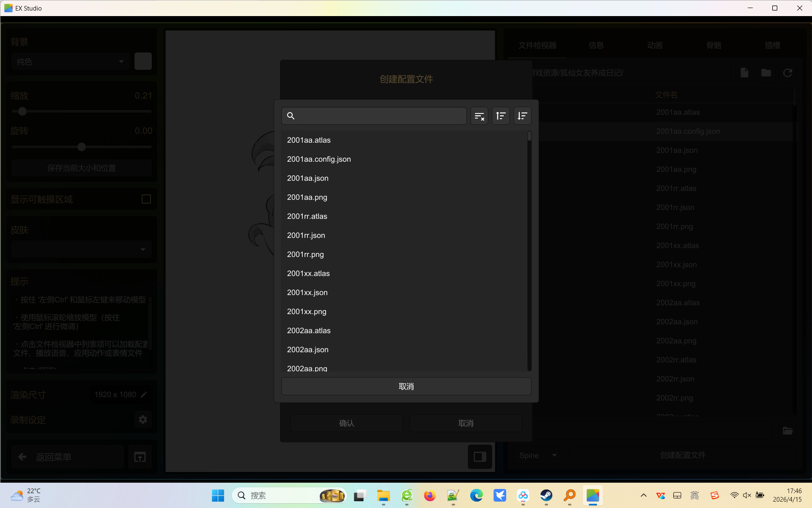Click the folder icon in file inspector
This screenshot has width=812, height=508.
pos(766,73)
